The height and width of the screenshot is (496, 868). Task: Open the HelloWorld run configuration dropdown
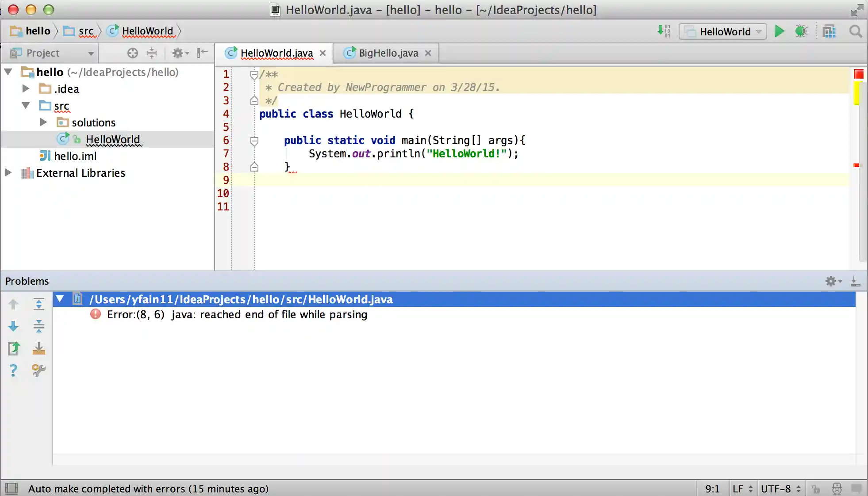(x=723, y=31)
